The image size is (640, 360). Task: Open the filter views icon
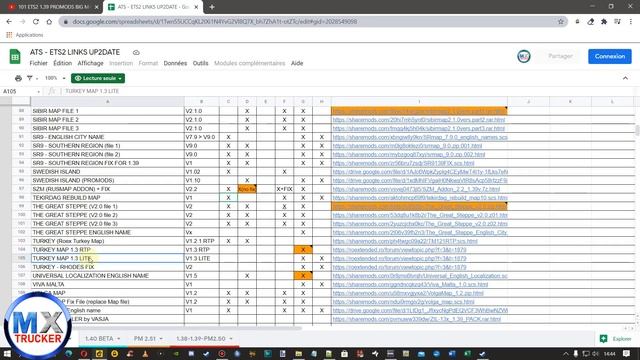coord(30,78)
